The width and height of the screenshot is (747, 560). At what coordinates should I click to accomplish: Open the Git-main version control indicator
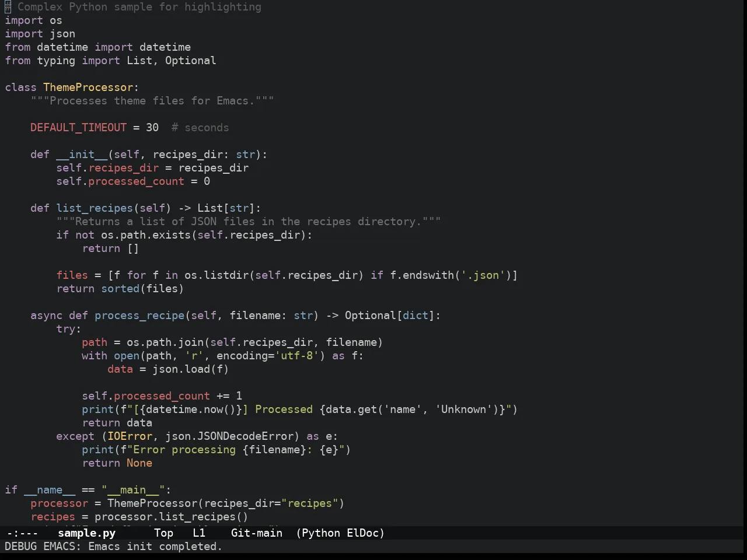pos(257,533)
